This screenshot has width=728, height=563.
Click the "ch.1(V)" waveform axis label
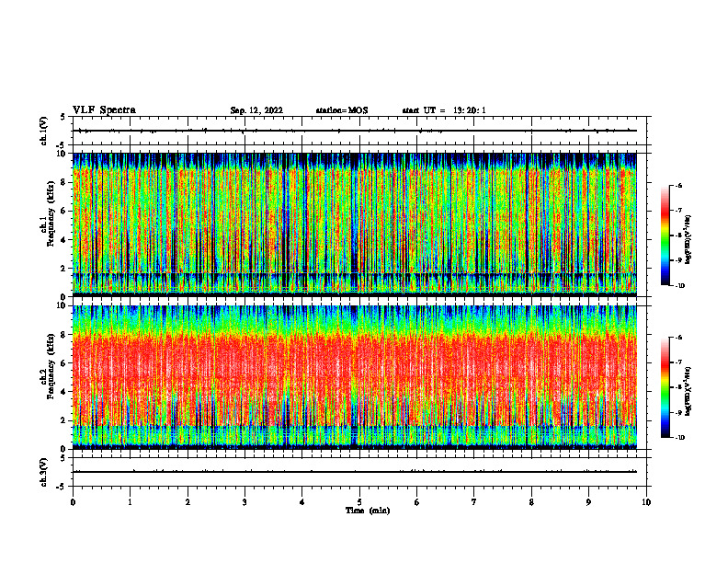pos(43,131)
